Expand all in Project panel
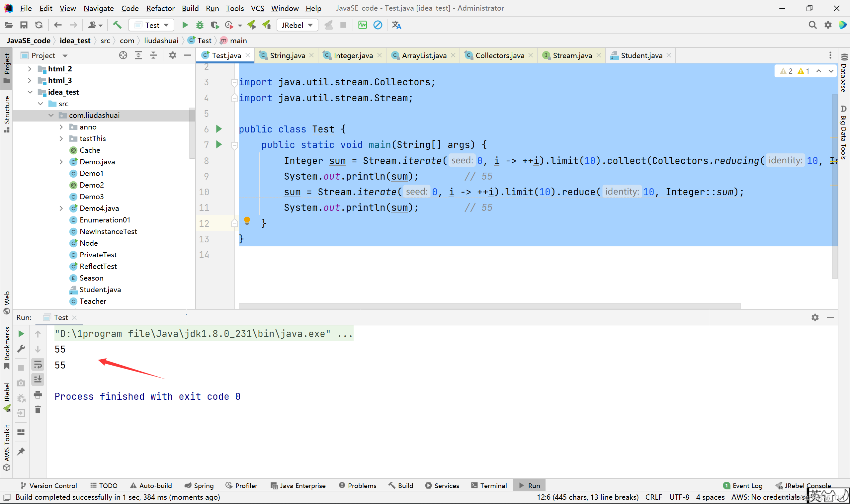850x504 pixels. [x=138, y=55]
